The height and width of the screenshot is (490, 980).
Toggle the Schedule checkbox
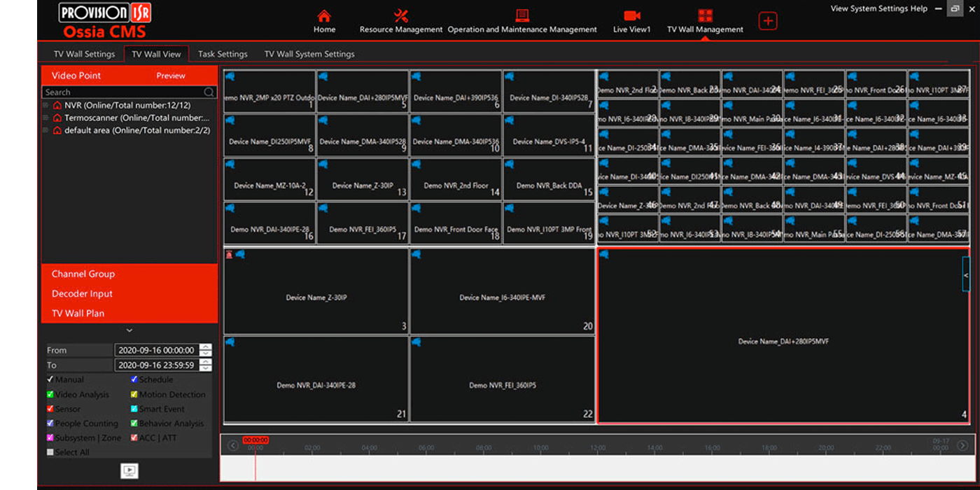134,379
